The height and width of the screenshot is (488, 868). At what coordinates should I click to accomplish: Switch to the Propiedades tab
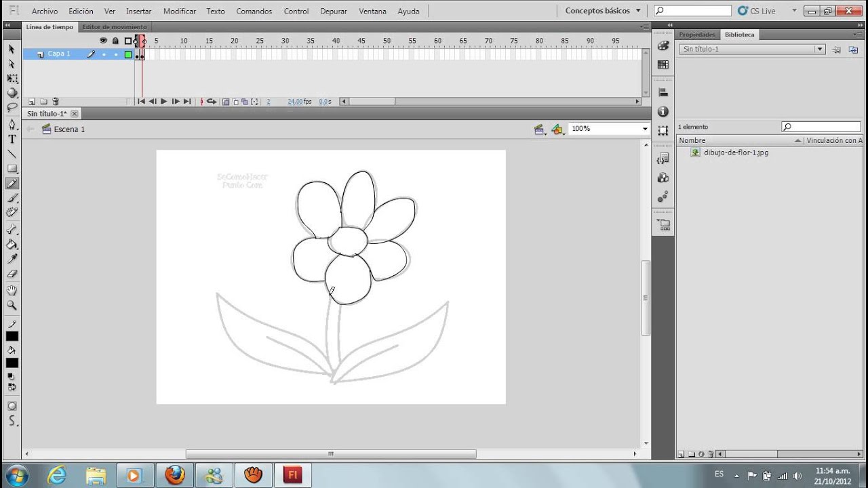696,35
